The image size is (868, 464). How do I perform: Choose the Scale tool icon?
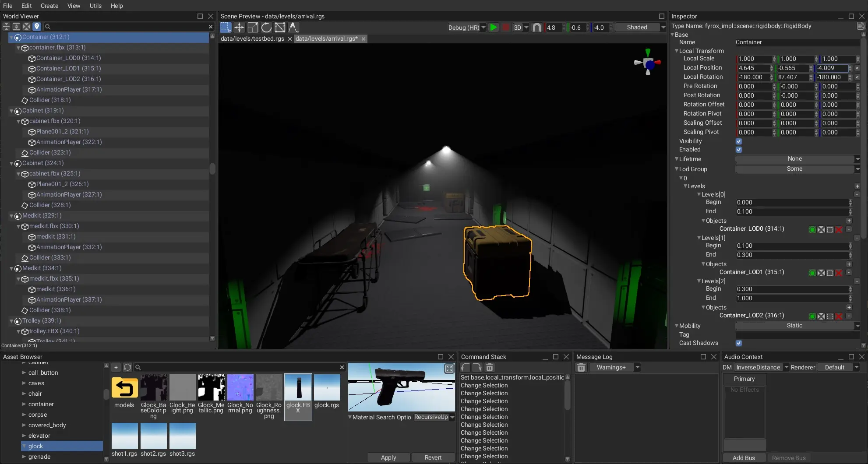point(253,28)
